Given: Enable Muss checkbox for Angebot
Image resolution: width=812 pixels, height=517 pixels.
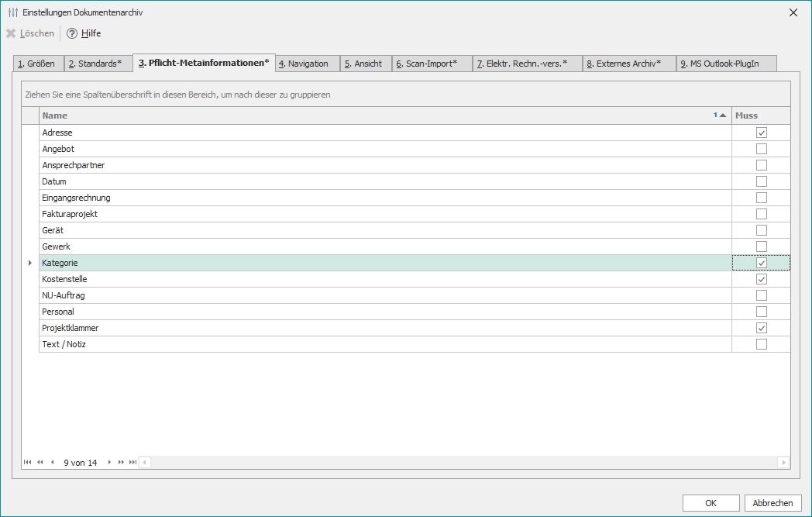Looking at the screenshot, I should pyautogui.click(x=761, y=149).
